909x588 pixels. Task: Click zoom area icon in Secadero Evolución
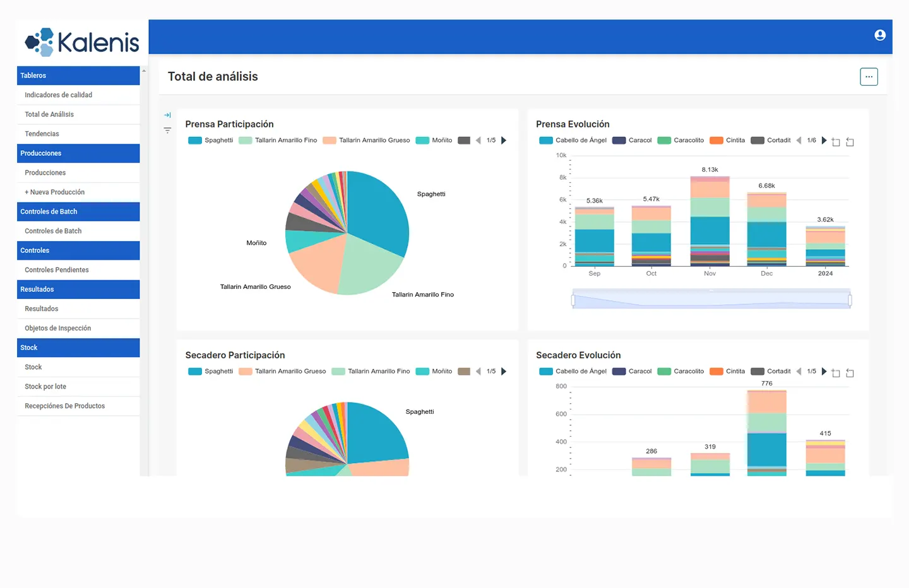(836, 373)
